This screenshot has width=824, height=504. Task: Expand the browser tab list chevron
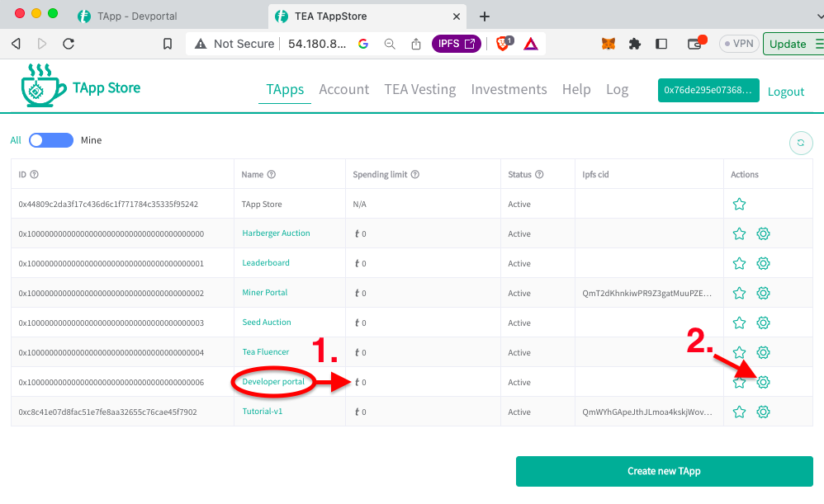click(810, 16)
